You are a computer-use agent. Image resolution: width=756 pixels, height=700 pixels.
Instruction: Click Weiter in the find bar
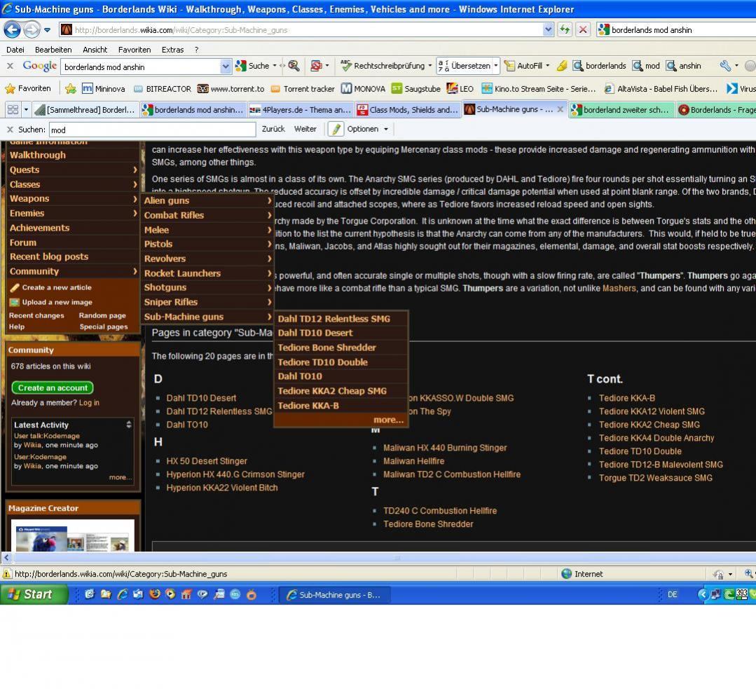point(305,129)
